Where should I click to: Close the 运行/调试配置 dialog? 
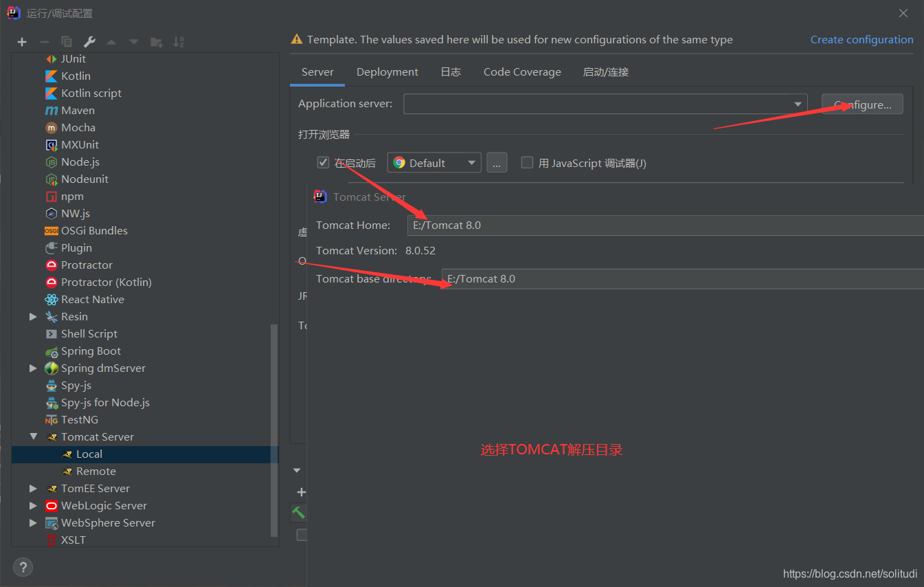tap(903, 13)
